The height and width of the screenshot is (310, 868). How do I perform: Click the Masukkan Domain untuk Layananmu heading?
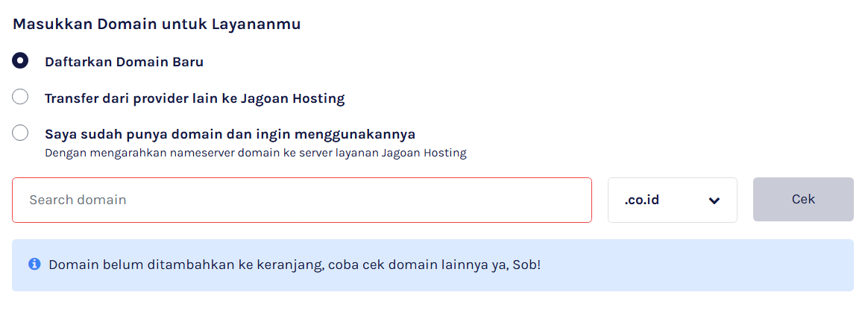(157, 24)
